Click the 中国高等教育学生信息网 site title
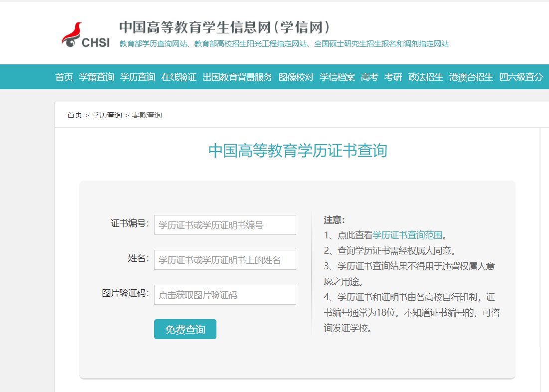 coord(224,27)
